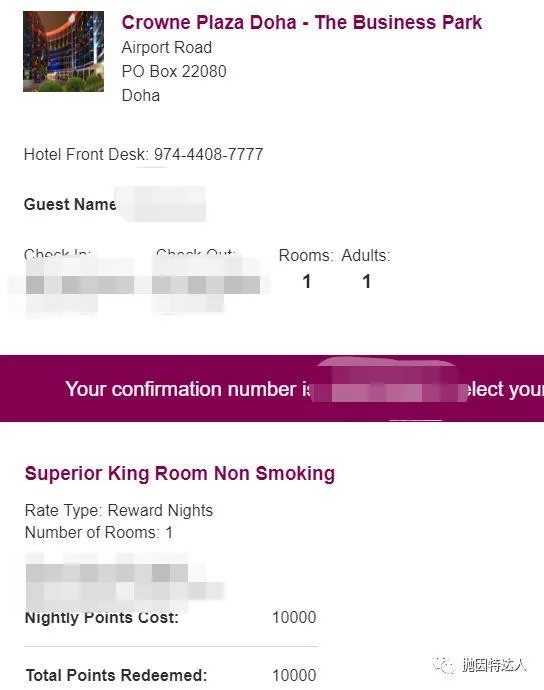The width and height of the screenshot is (544, 690).
Task: Click the Total Points Redeemed value 10000
Action: pos(294,675)
